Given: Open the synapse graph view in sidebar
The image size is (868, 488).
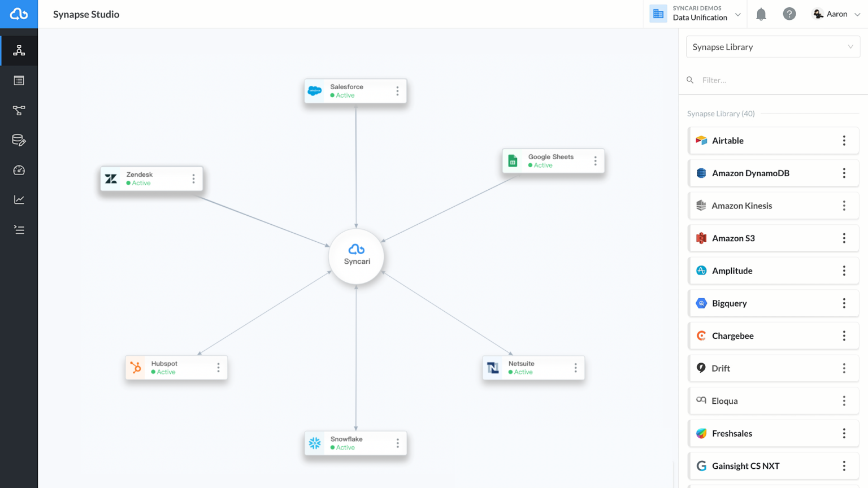Looking at the screenshot, I should (19, 50).
